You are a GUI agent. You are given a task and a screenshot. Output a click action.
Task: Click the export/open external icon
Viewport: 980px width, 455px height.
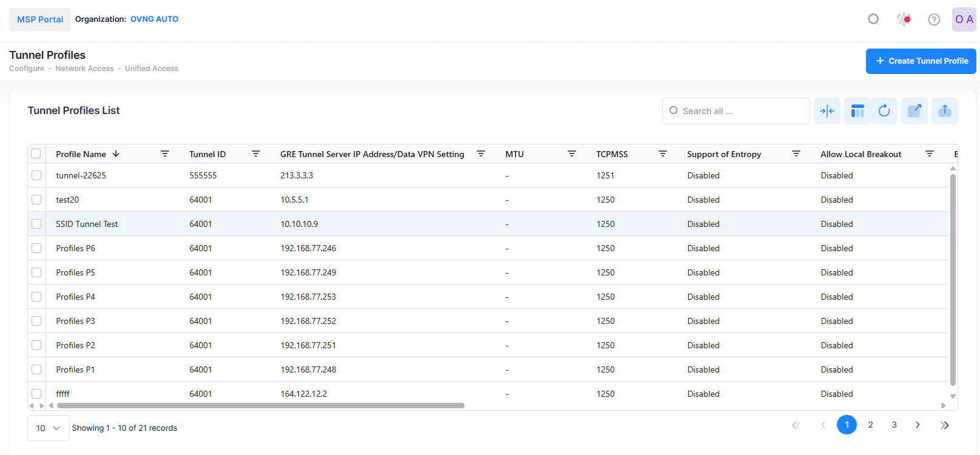click(914, 111)
